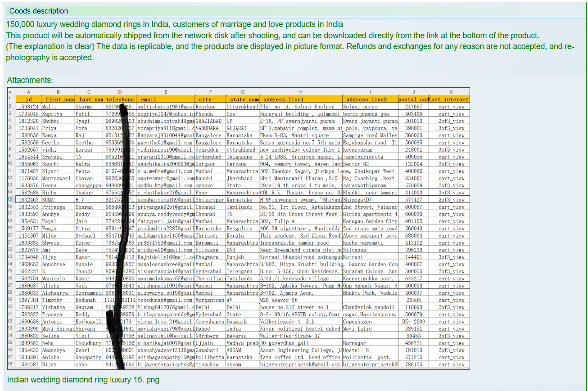
Task: Click the select-all corner of the spreadsheet
Action: coord(11,92)
